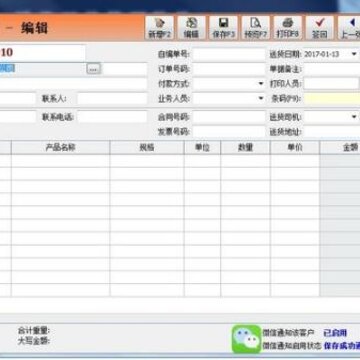
Task: Click the 联系电话 phone input field
Action: click(x=112, y=117)
